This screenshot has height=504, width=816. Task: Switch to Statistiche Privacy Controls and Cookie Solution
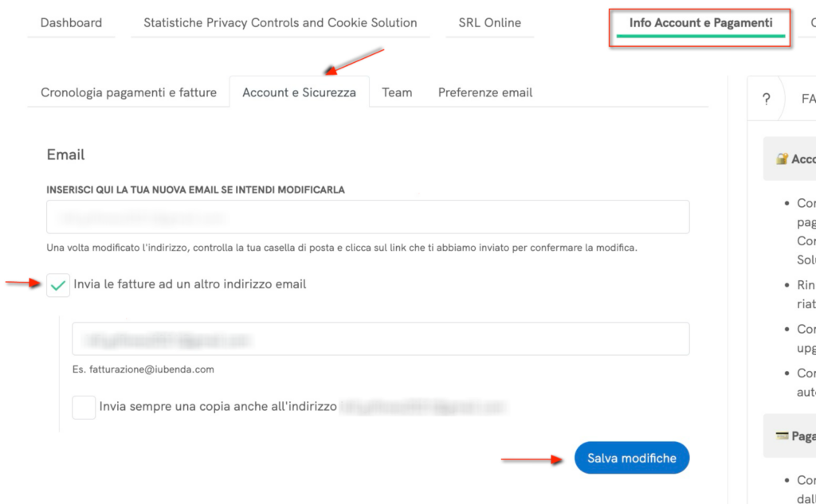pos(280,23)
